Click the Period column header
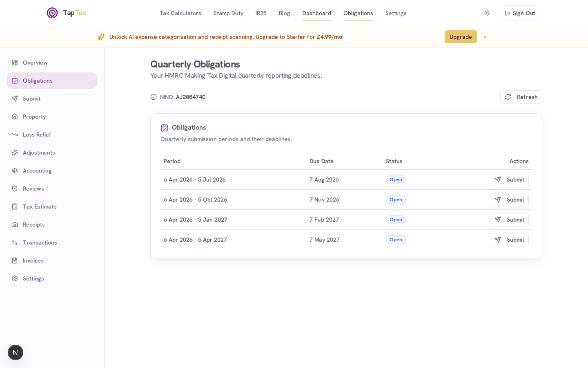This screenshot has height=368, width=588. click(x=172, y=161)
